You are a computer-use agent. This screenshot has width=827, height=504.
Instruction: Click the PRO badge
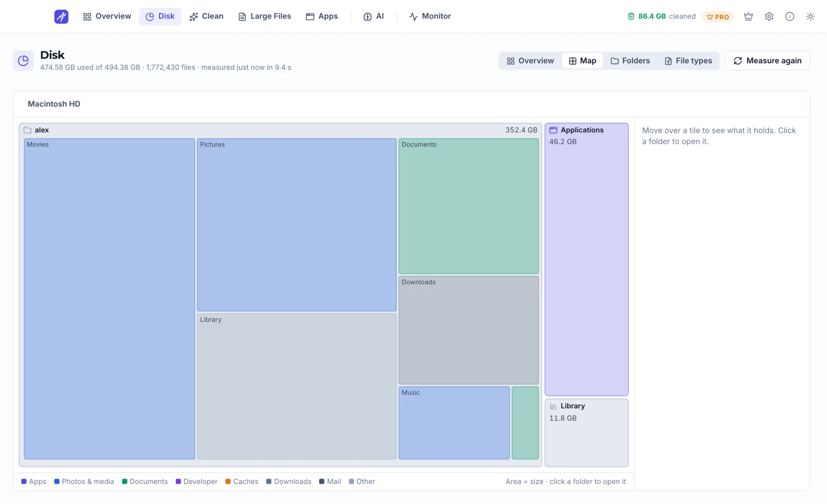tap(718, 17)
